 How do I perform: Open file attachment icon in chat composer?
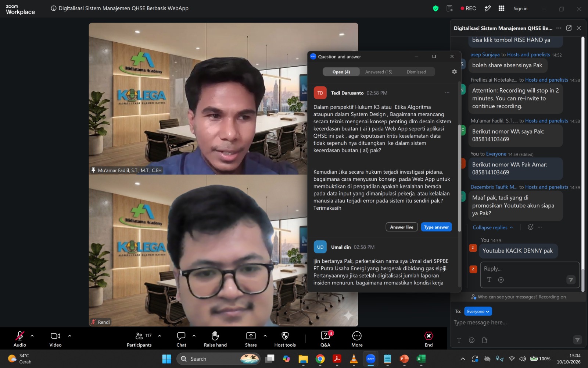point(484,340)
